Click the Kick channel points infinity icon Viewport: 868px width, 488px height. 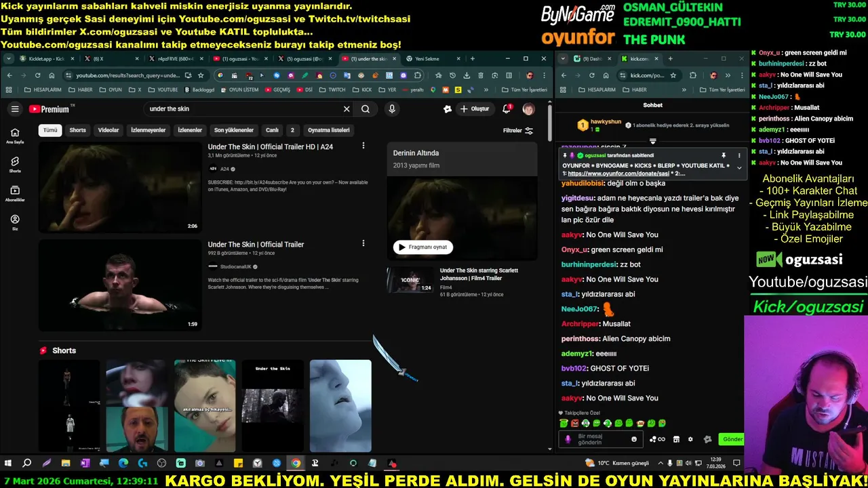(x=657, y=439)
